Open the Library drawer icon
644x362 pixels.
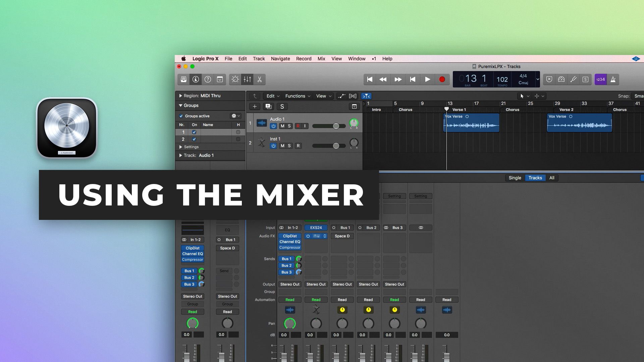click(x=183, y=79)
